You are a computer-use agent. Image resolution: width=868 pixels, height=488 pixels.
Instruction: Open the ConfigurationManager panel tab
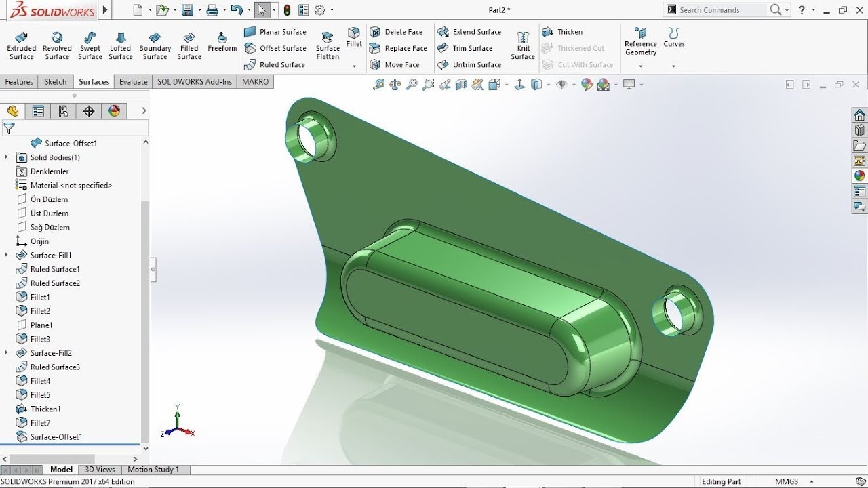pyautogui.click(x=63, y=111)
